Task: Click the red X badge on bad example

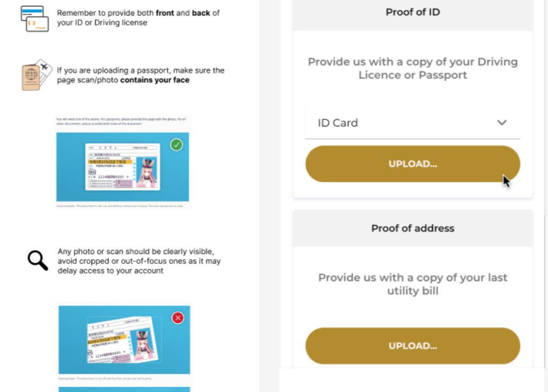Action: (x=178, y=318)
